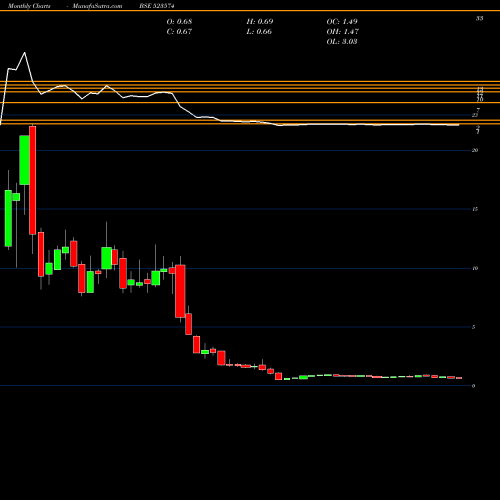This screenshot has width=500, height=500.
Task: Select the close value 'C: 0.67'
Action: pos(179,32)
